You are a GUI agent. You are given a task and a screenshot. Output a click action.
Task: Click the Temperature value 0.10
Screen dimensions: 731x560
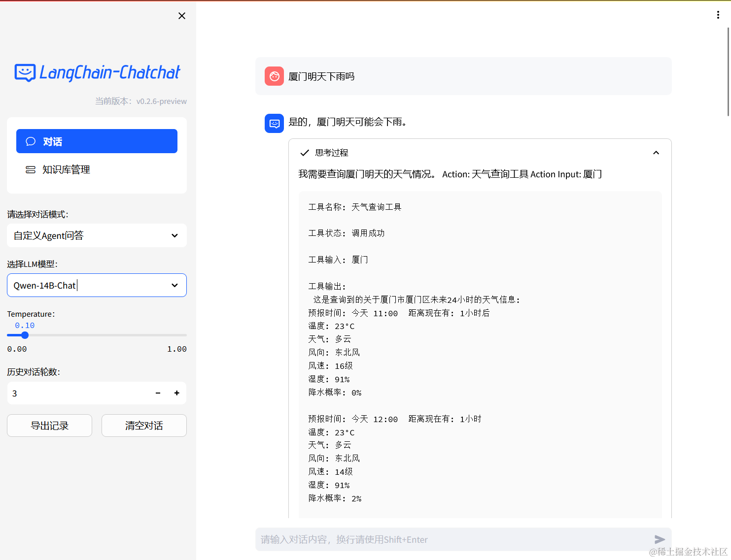coord(25,325)
